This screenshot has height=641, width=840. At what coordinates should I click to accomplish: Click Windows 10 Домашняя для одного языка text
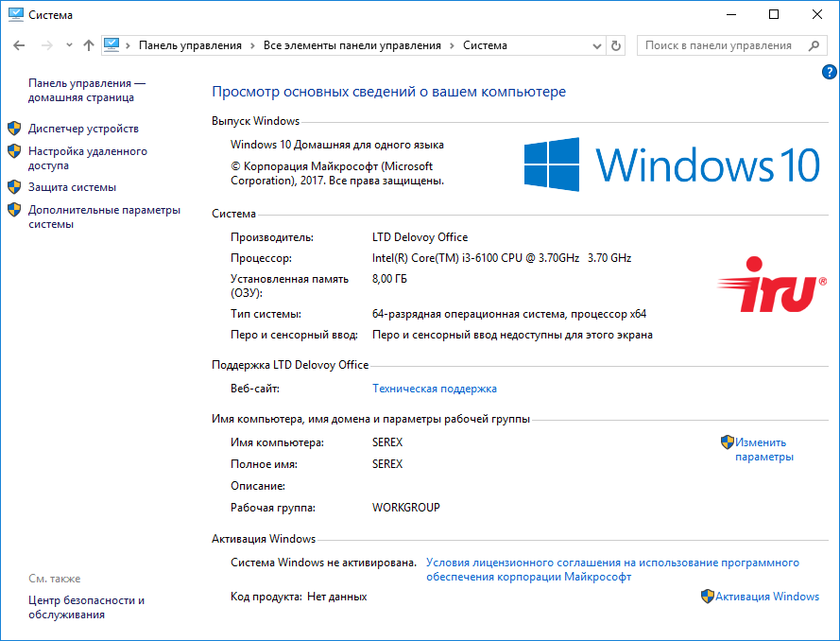pyautogui.click(x=337, y=145)
